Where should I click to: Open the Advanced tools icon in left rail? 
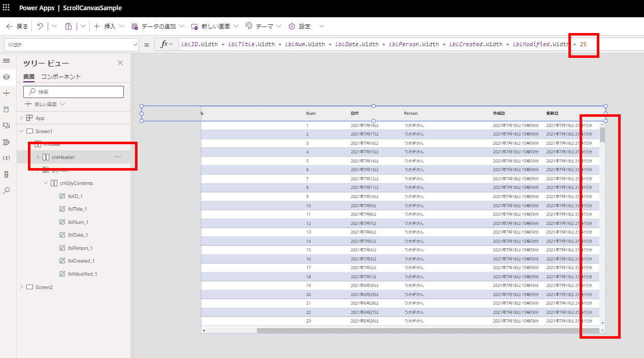(7, 174)
